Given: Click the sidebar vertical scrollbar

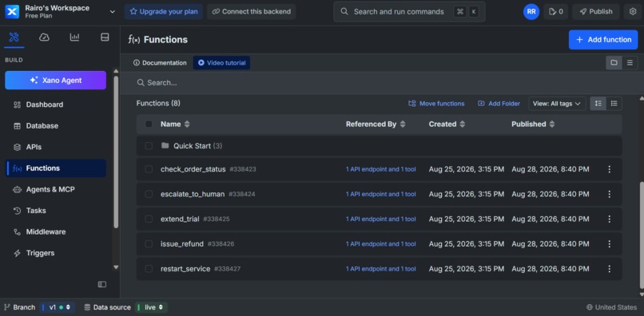Looking at the screenshot, I should coord(116,152).
